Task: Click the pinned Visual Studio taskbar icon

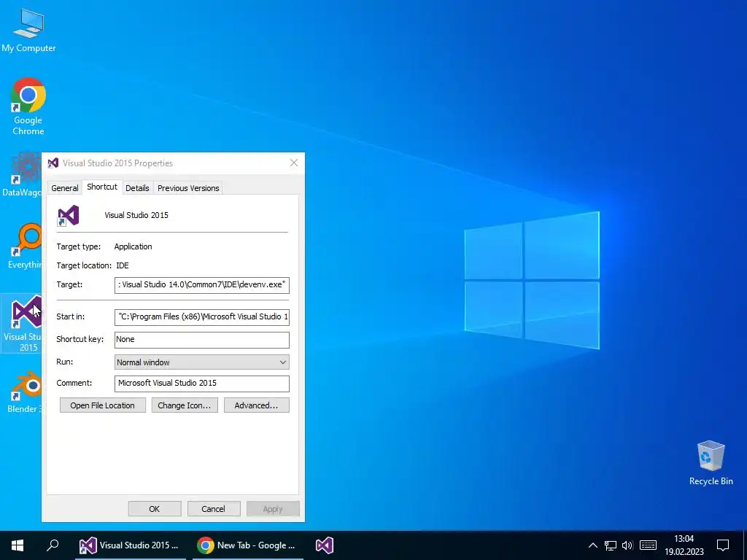Action: pyautogui.click(x=325, y=545)
